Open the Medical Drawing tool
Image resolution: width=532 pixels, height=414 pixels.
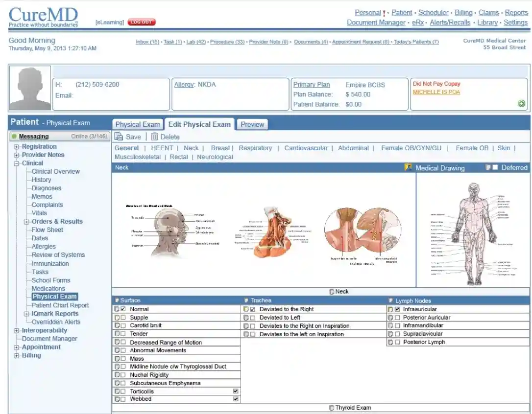[x=408, y=167]
